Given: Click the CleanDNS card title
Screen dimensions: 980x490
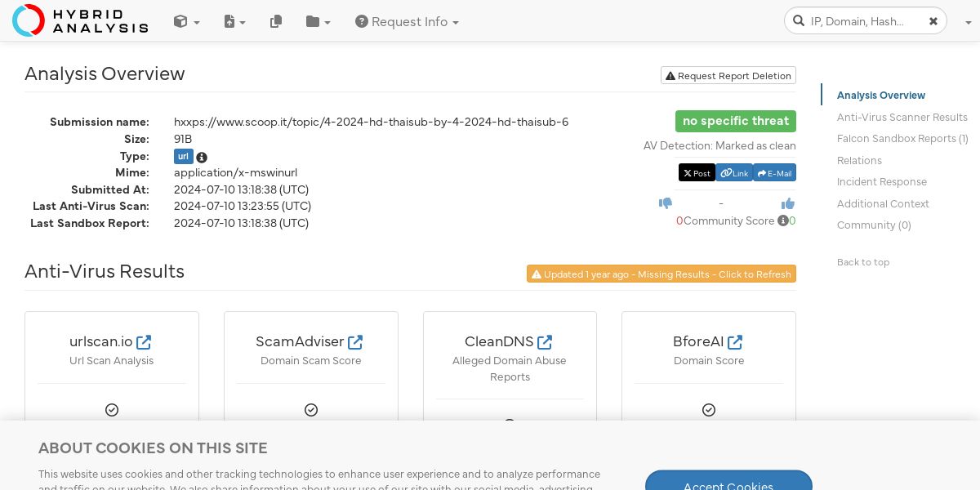Looking at the screenshot, I should (499, 341).
